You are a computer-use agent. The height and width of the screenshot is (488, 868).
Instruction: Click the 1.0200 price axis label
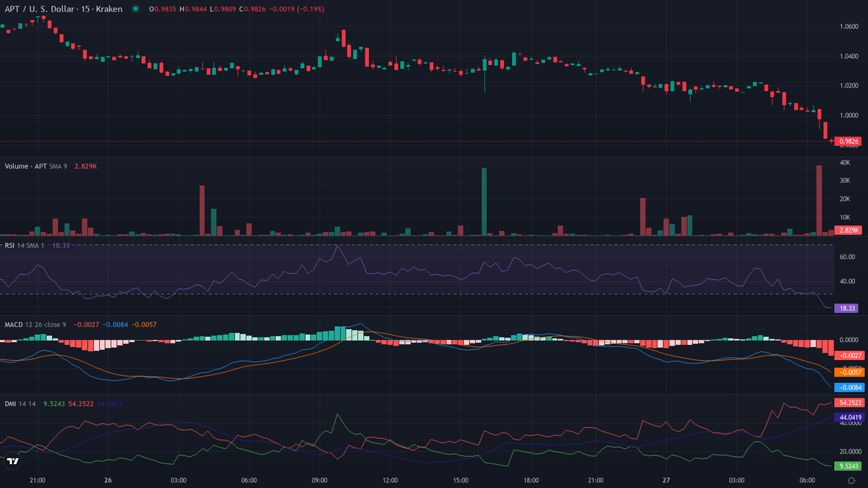(848, 86)
